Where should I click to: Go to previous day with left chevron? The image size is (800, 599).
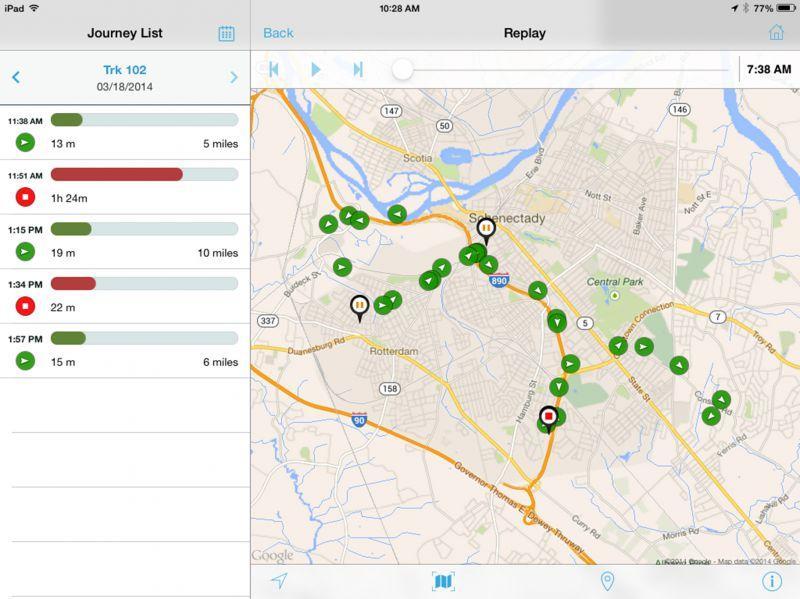[16, 77]
